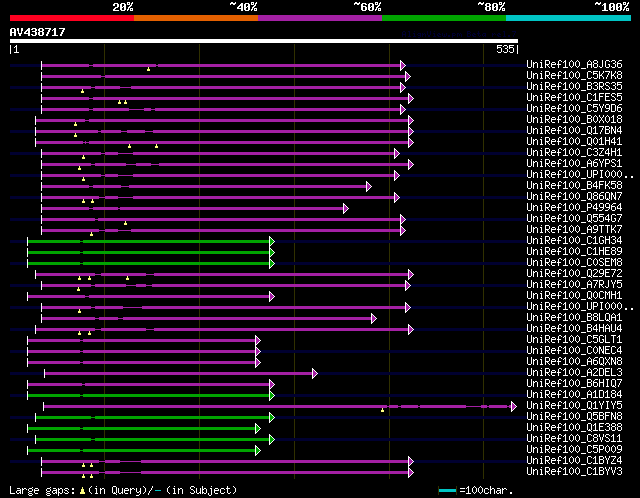Select the UniRef100_A6YPS1 label
Viewport: 640px width, 498px height.
pos(574,164)
